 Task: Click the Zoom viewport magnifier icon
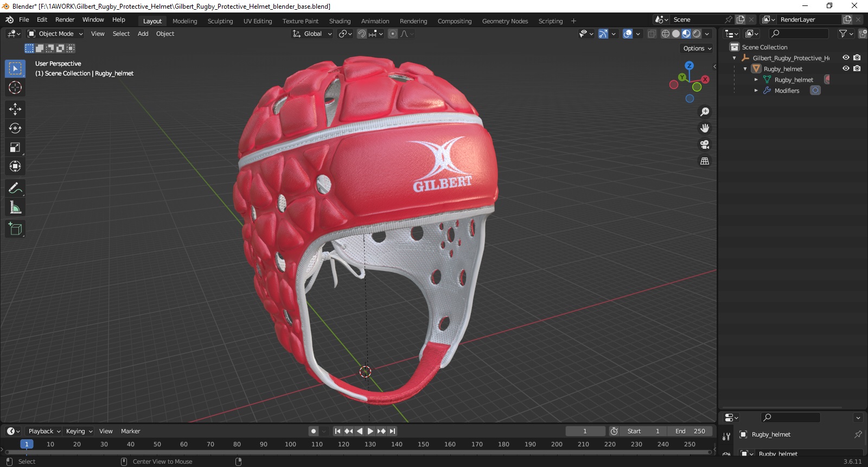pos(705,112)
